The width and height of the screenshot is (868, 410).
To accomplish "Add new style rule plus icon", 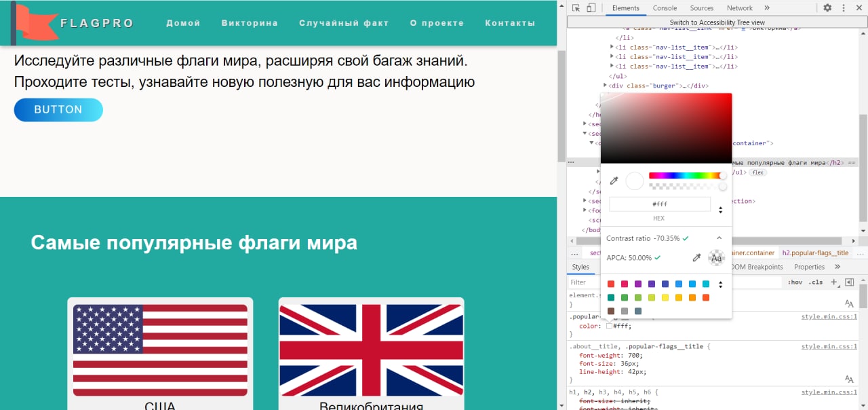I will (x=835, y=282).
